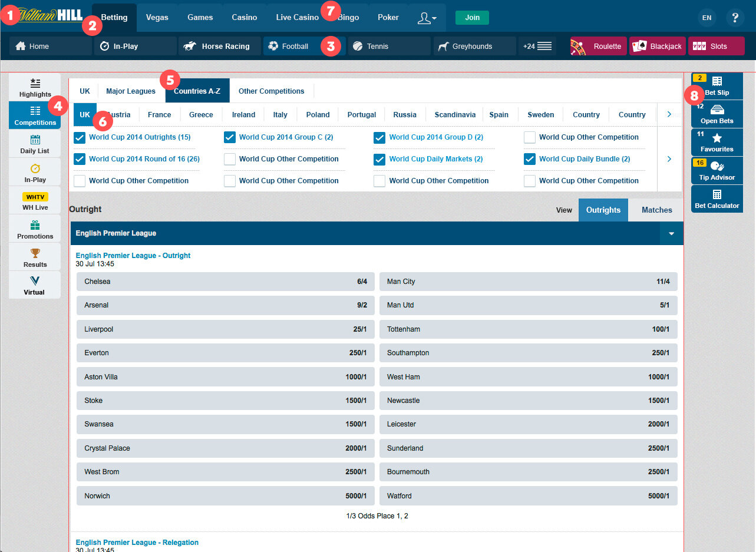The image size is (756, 552).
Task: Uncheck World Cup Daily Bundle (2)
Action: coord(530,159)
